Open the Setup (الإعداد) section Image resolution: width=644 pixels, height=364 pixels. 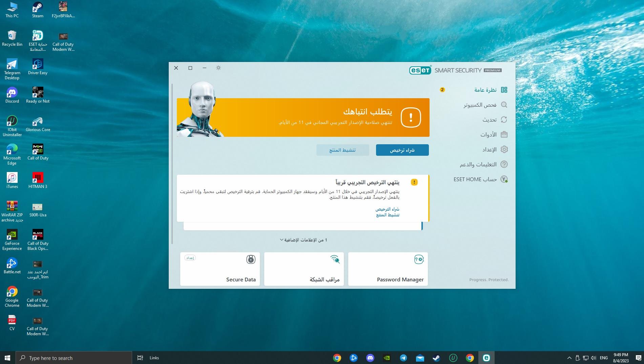pos(495,149)
